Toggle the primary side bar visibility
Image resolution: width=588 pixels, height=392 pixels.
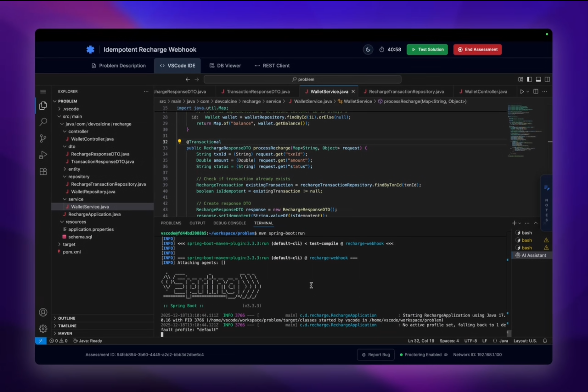pos(529,79)
